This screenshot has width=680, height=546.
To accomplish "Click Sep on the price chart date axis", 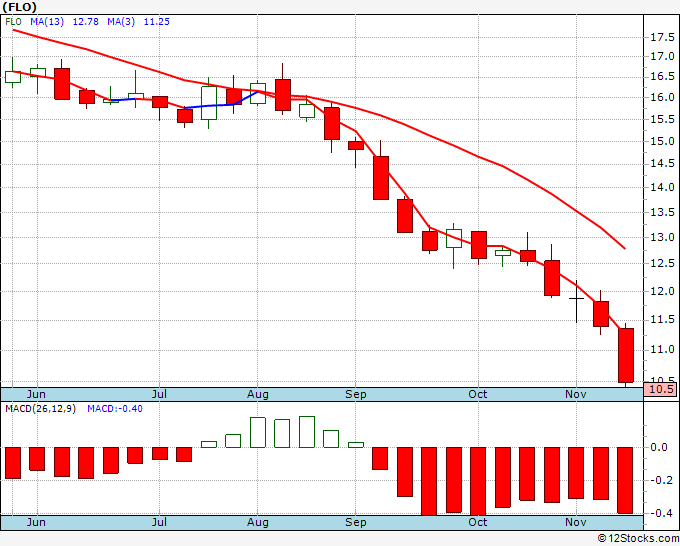I will [356, 394].
